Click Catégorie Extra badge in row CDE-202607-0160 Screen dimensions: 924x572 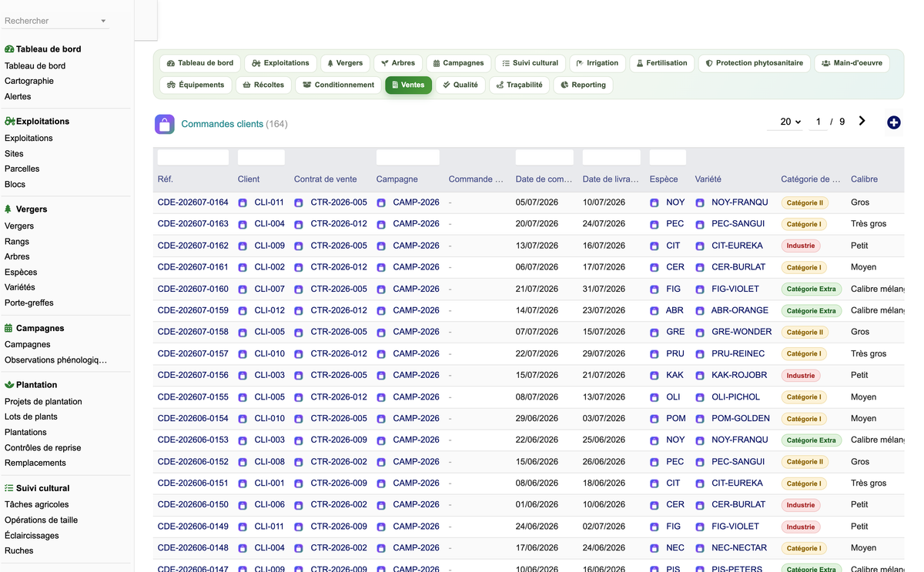pyautogui.click(x=812, y=289)
